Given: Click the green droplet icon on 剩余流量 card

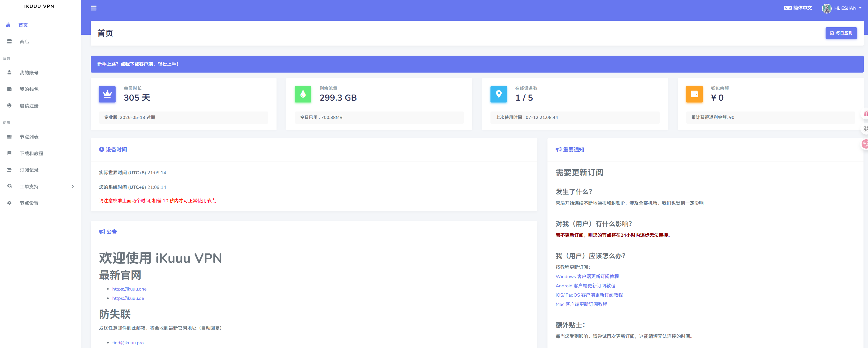Looking at the screenshot, I should pyautogui.click(x=303, y=94).
